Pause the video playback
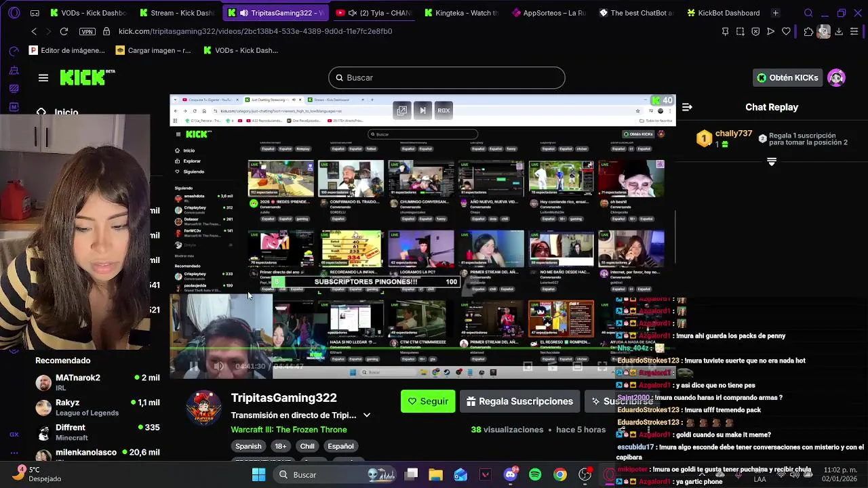The width and height of the screenshot is (868, 488). tap(193, 367)
